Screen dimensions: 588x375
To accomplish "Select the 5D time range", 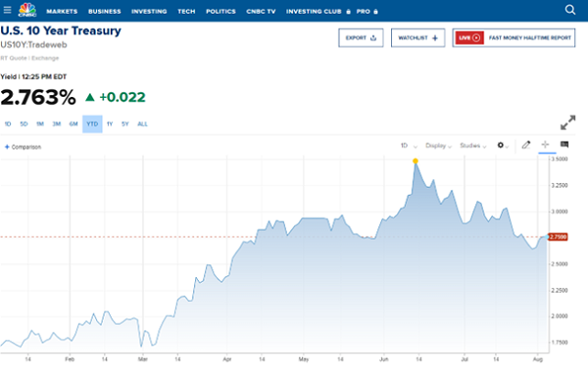I will 24,124.
